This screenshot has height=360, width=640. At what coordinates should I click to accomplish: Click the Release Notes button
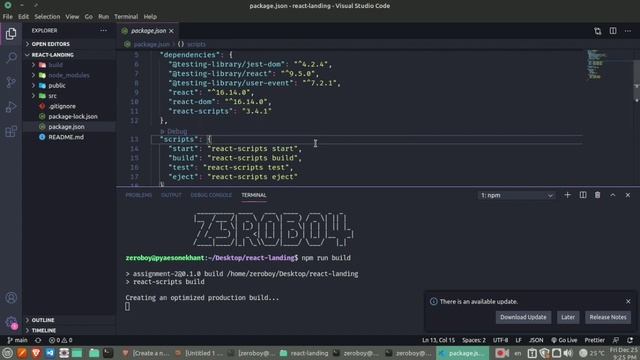coord(608,317)
